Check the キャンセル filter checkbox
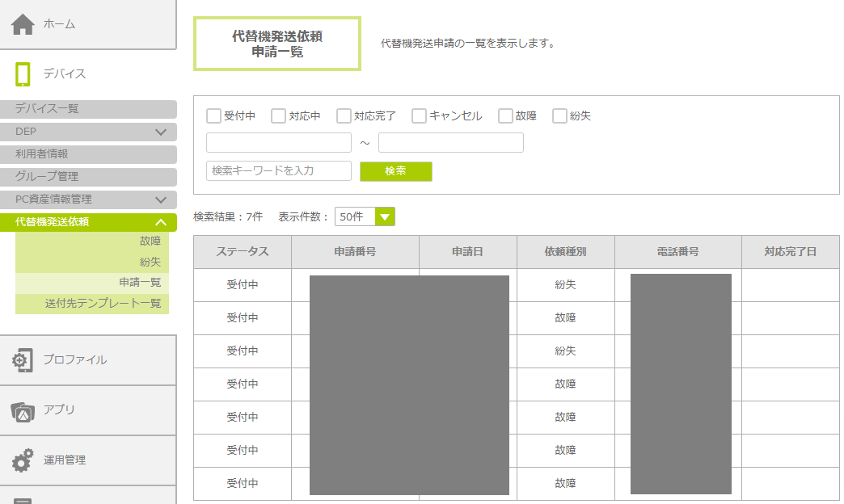Image resolution: width=844 pixels, height=504 pixels. (419, 115)
